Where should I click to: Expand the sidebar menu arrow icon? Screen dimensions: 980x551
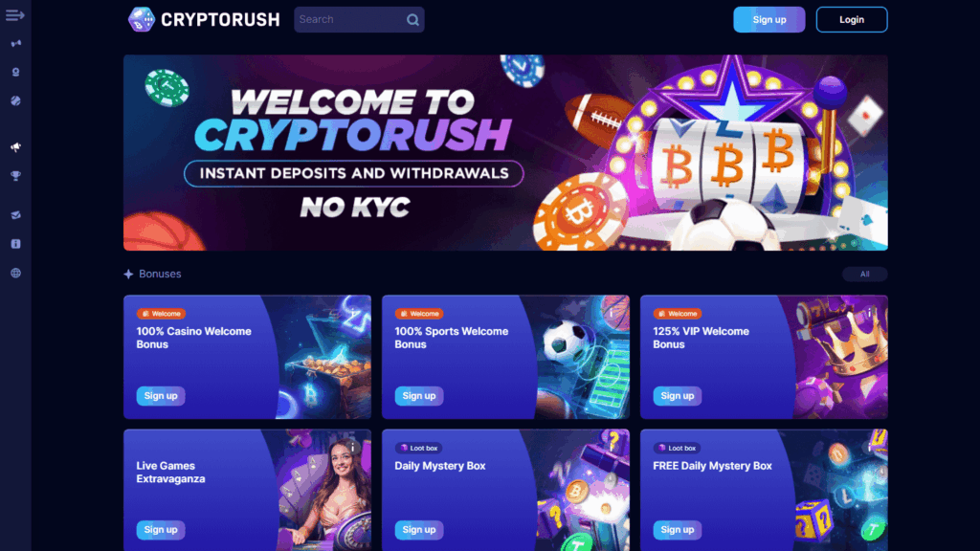[15, 15]
